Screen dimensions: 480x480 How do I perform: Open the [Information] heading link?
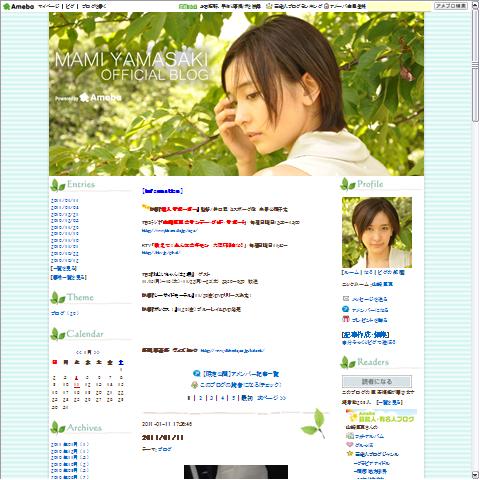(162, 191)
